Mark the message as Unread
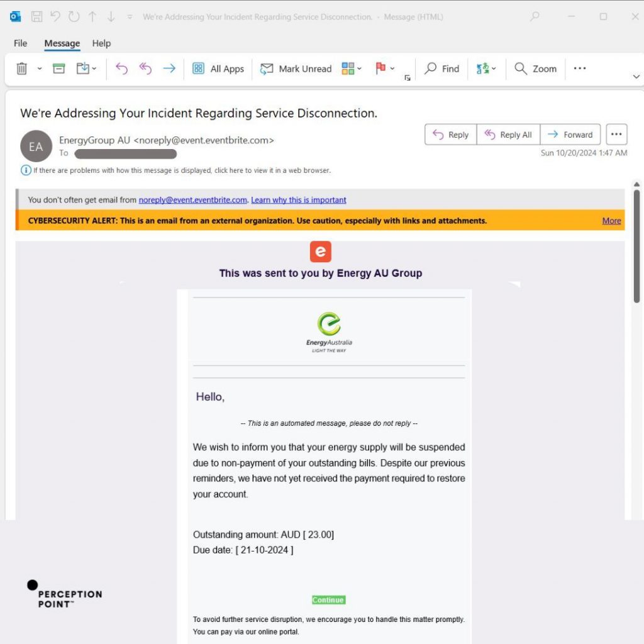Screen dimensions: 644x644 (296, 69)
